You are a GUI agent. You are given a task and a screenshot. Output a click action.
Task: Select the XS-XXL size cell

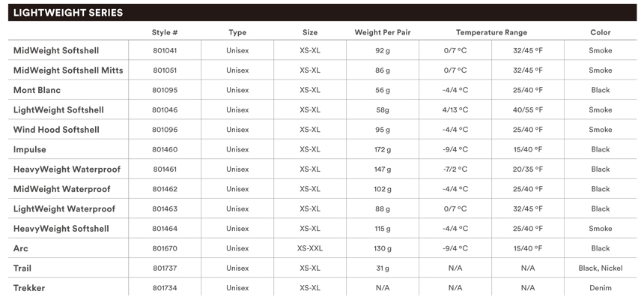coord(310,248)
